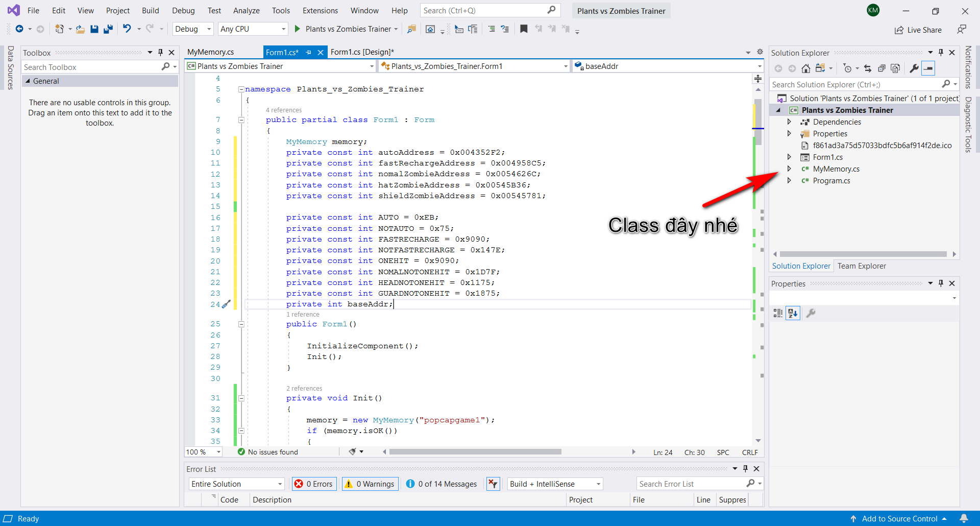Image resolution: width=980 pixels, height=526 pixels.
Task: Click Sync with Active Document icon
Action: [x=868, y=68]
